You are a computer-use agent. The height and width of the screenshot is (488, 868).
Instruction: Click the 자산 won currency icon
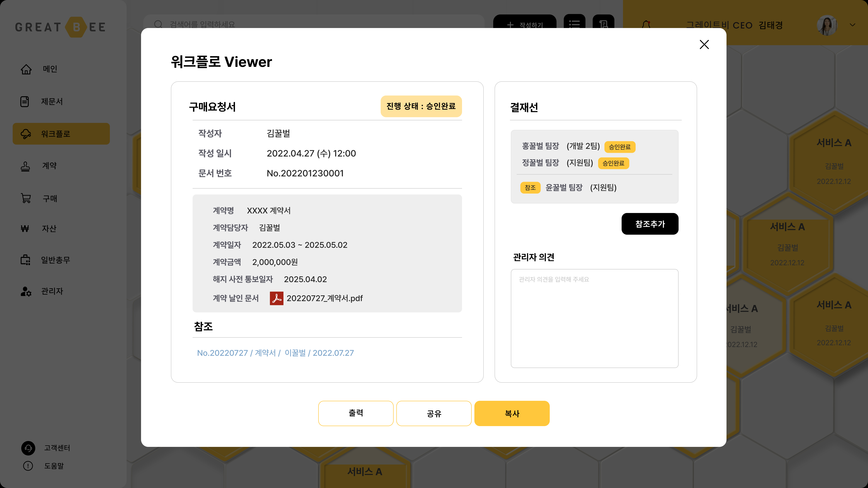[25, 229]
